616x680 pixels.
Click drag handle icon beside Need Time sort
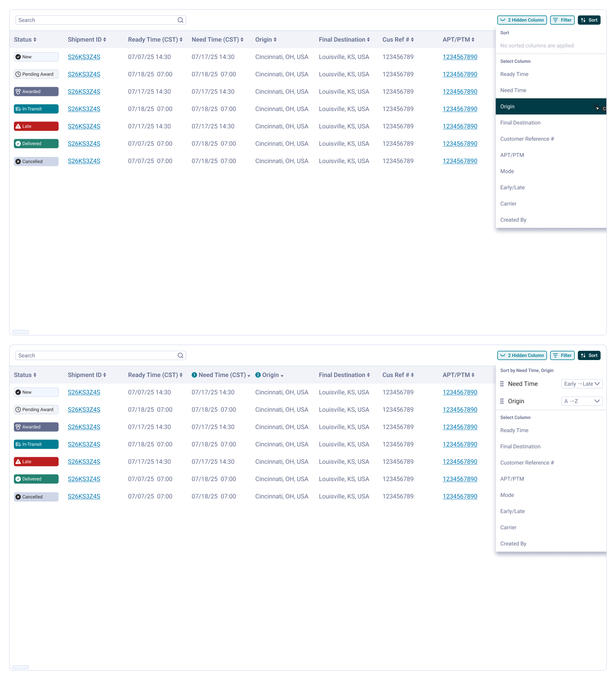[502, 384]
